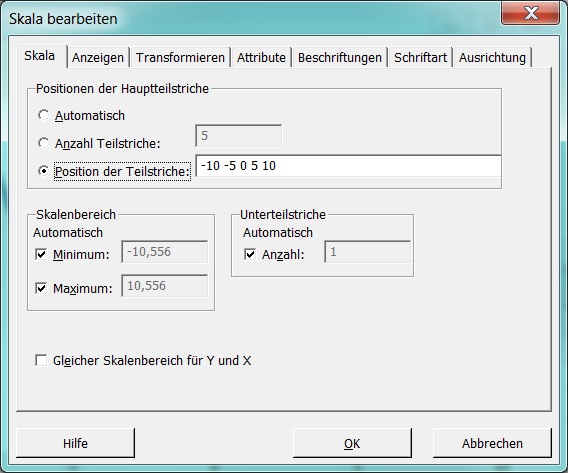Uncheck the Anzahl Unterteilstriche checkbox

point(250,254)
